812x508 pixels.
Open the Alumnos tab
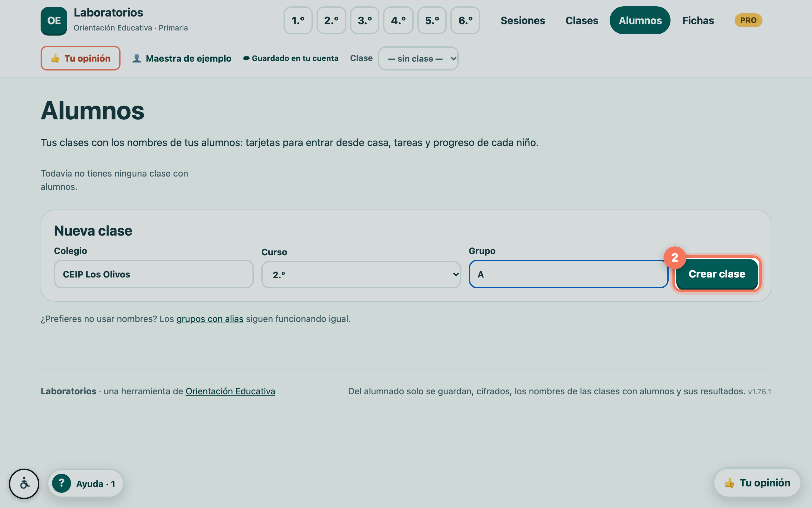click(640, 21)
